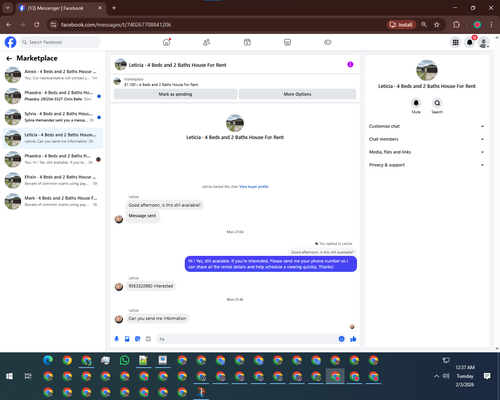Open Task View on taskbar
The image size is (500, 400).
(x=28, y=376)
